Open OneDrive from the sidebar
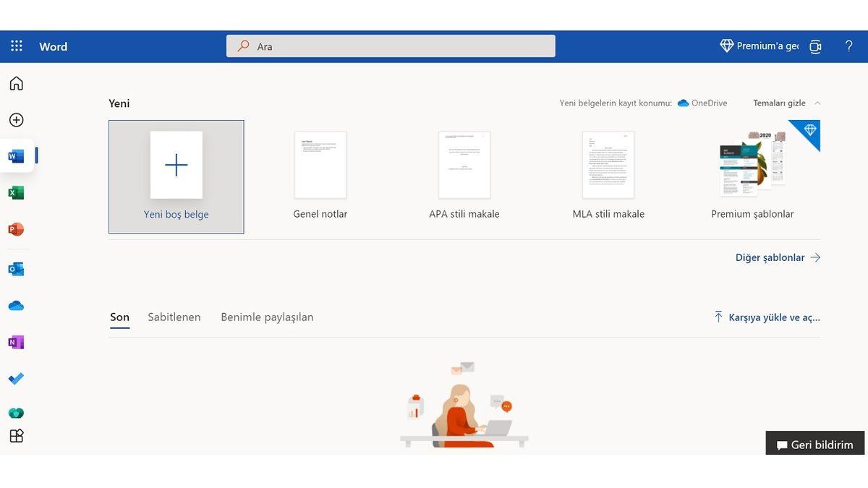The width and height of the screenshot is (868, 488). 16,305
